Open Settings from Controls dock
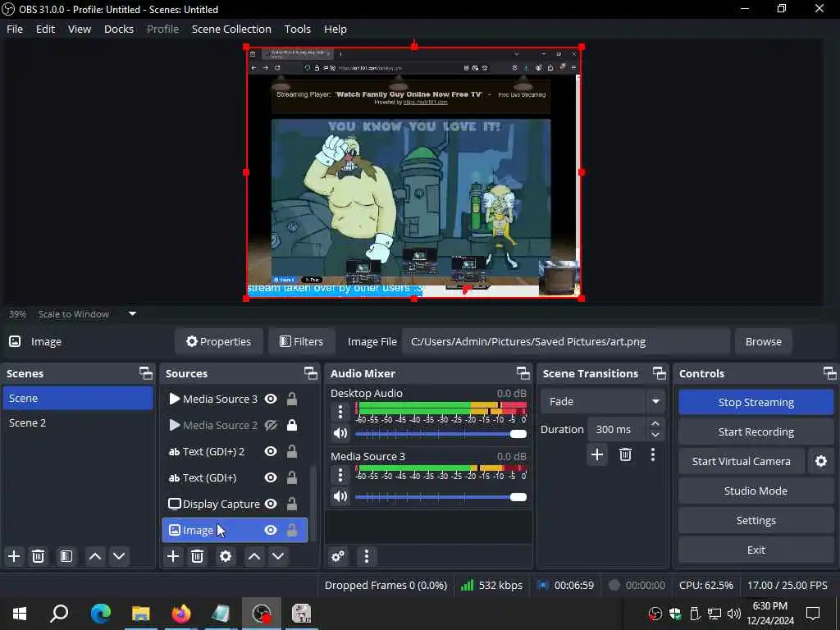Viewport: 840px width, 630px height. 756,520
